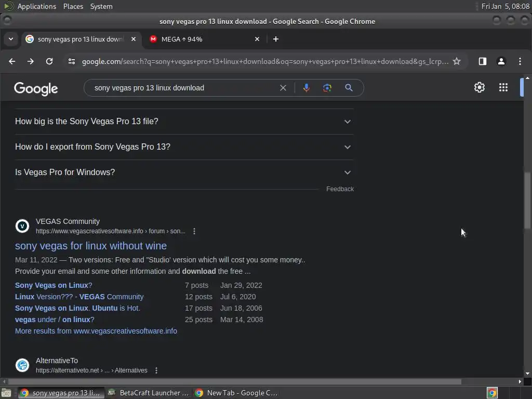Click the horizontal scrollbar at bottom
The image size is (532, 399).
coord(234,382)
